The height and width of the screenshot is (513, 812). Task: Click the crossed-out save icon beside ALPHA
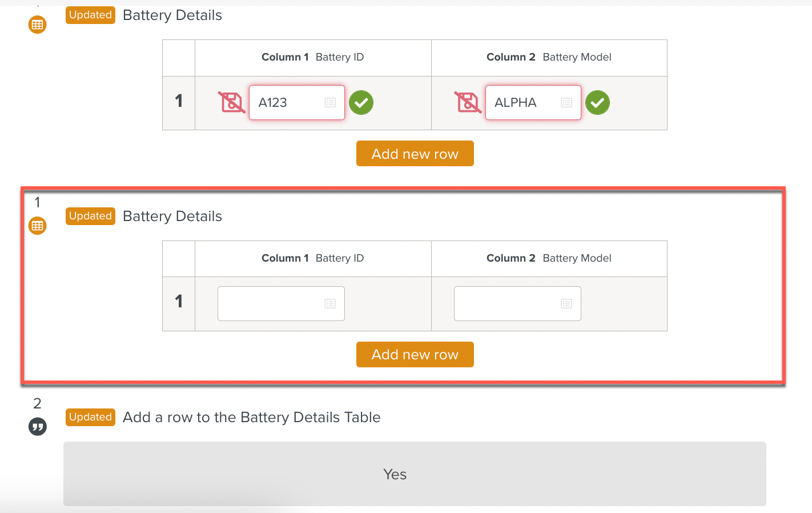468,103
